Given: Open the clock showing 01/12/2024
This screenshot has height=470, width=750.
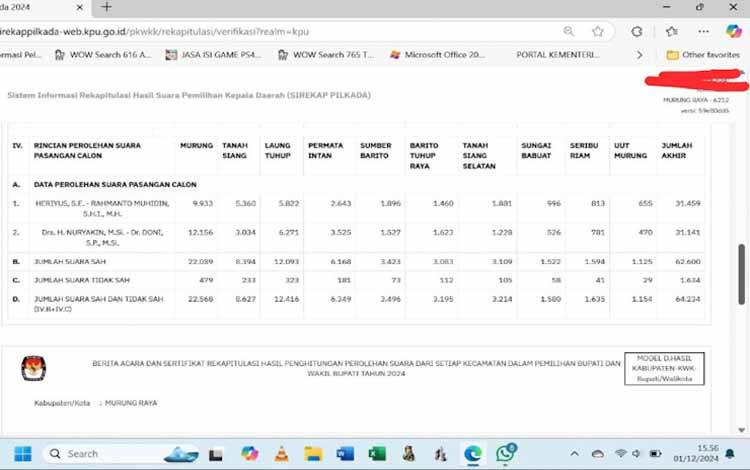Looking at the screenshot, I should tap(696, 453).
